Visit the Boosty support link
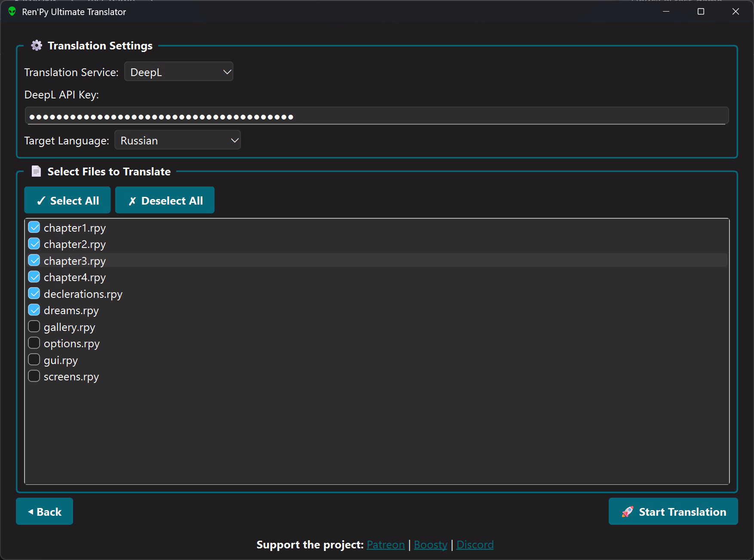Viewport: 754px width, 560px height. 430,545
